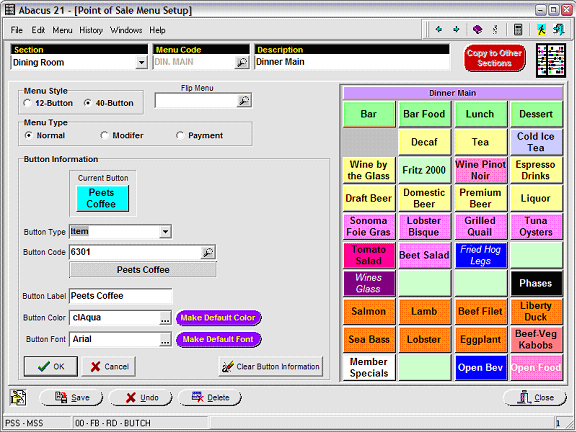The width and height of the screenshot is (576, 432).
Task: Click the Clear Button Information button
Action: [x=271, y=366]
